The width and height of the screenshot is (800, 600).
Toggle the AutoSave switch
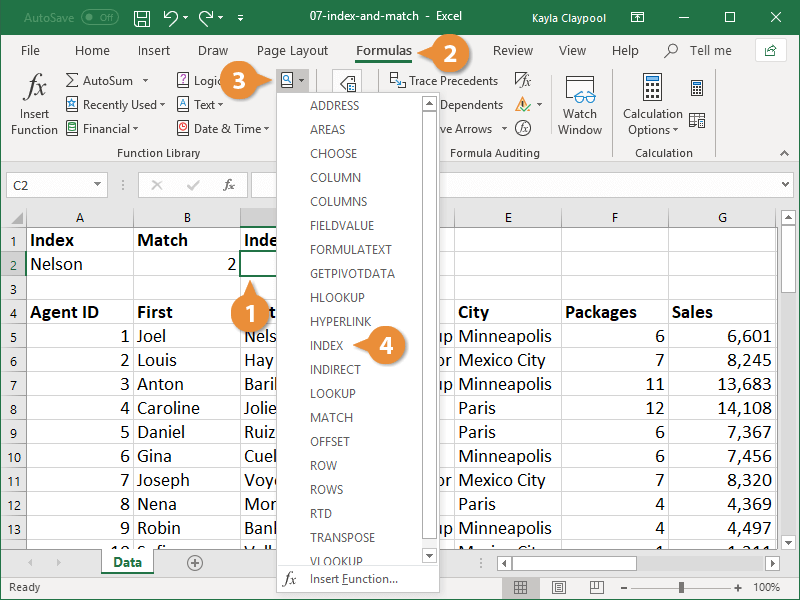99,18
